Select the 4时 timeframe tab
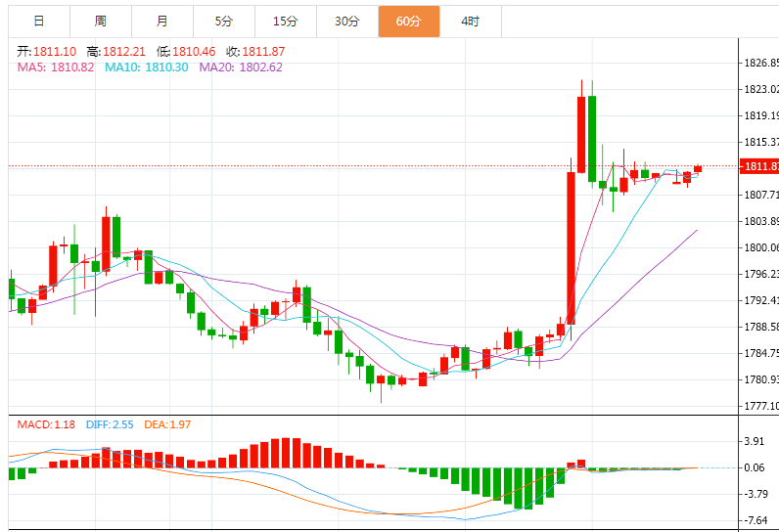This screenshot has width=779, height=532. (x=471, y=22)
